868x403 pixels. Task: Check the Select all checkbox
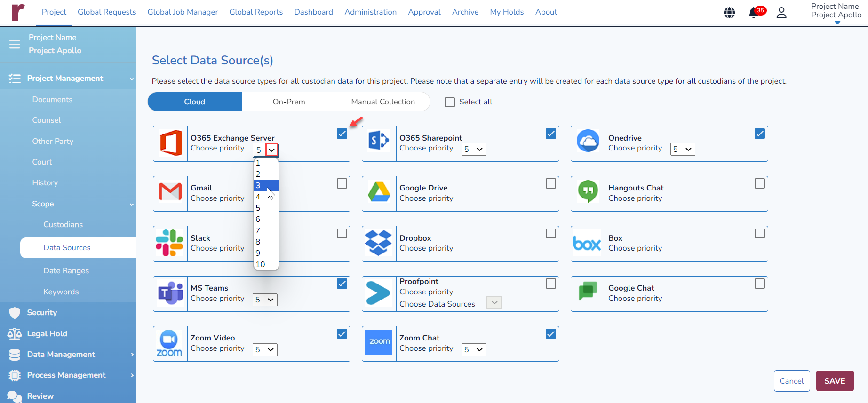click(450, 102)
